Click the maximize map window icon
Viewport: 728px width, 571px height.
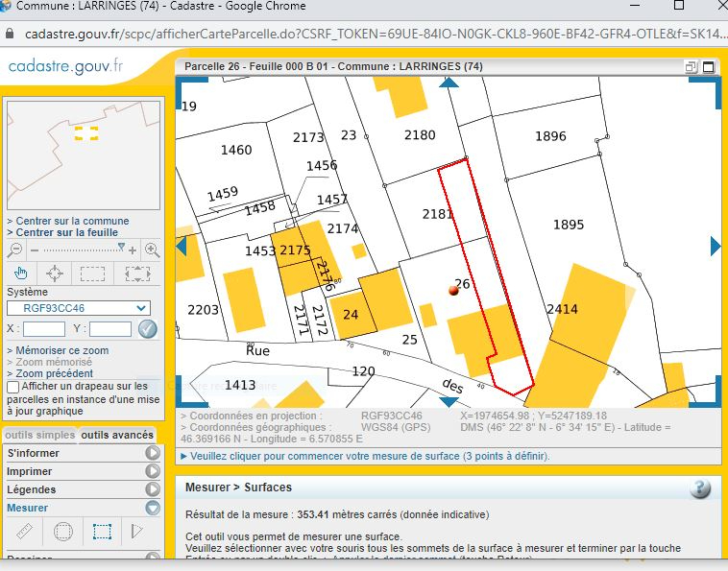709,67
